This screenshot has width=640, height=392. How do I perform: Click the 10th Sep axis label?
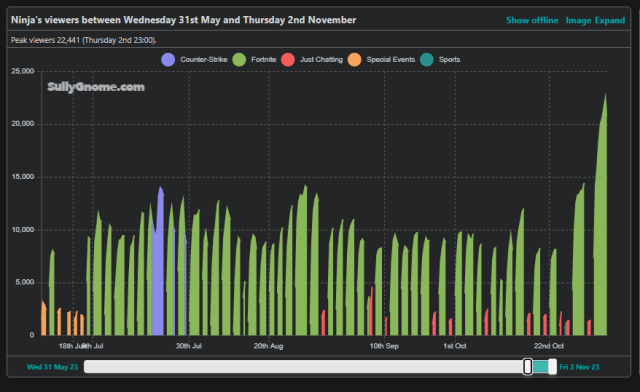(384, 346)
